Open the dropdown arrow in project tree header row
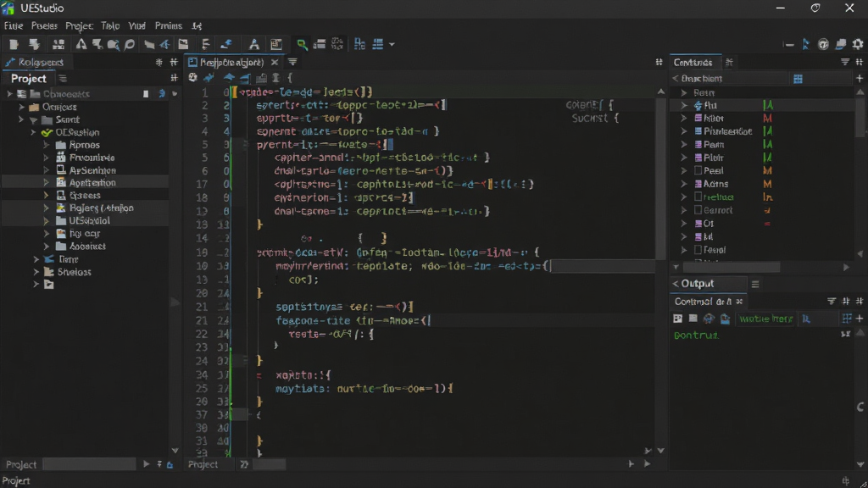Image resolution: width=868 pixels, height=488 pixels. pyautogui.click(x=175, y=93)
